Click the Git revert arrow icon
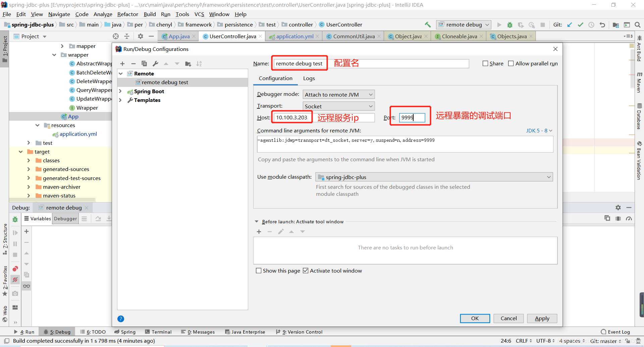The height and width of the screenshot is (347, 644). 602,24
